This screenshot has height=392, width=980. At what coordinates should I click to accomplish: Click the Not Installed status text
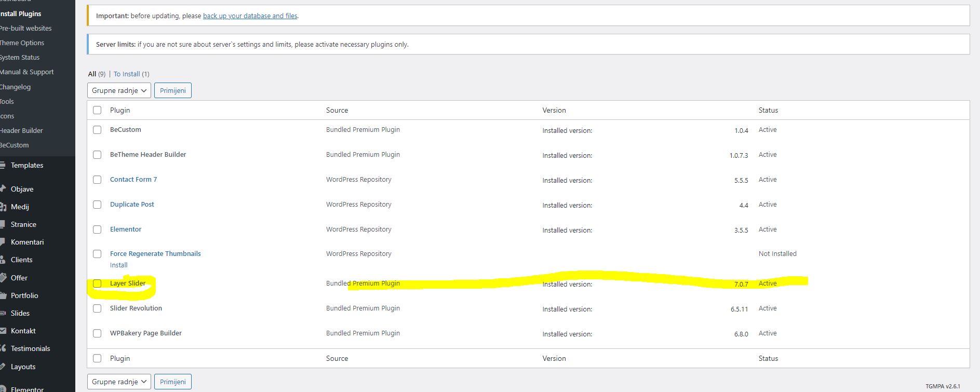(x=777, y=253)
